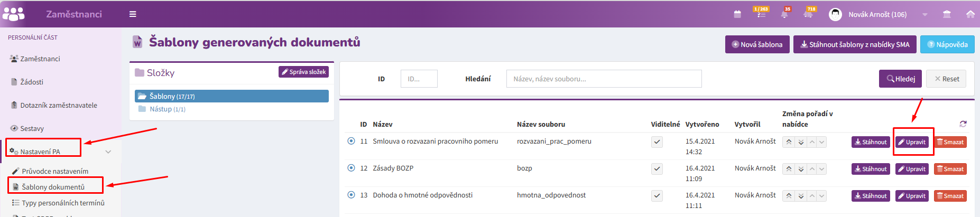Click the hamburger menu icon
The image size is (980, 217).
coord(133,14)
